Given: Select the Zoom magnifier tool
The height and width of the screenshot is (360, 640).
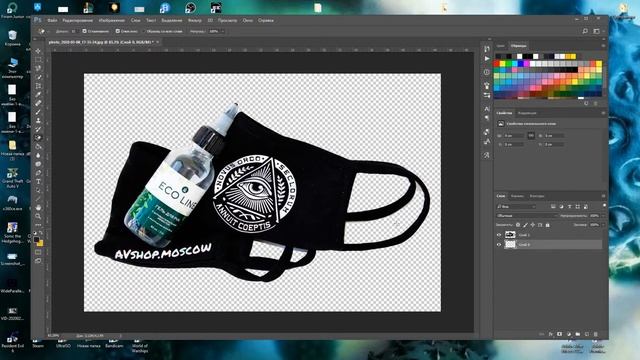Looking at the screenshot, I should tap(38, 216).
